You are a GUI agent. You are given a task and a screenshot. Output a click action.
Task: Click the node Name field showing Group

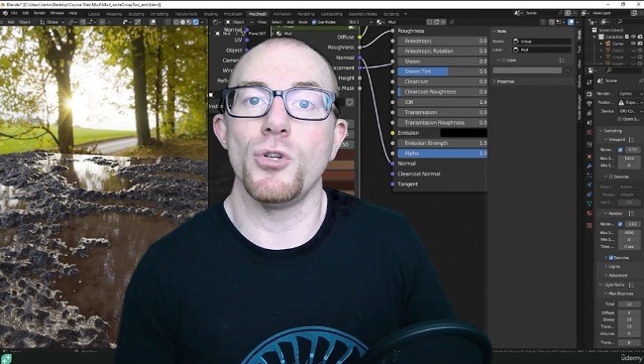542,41
